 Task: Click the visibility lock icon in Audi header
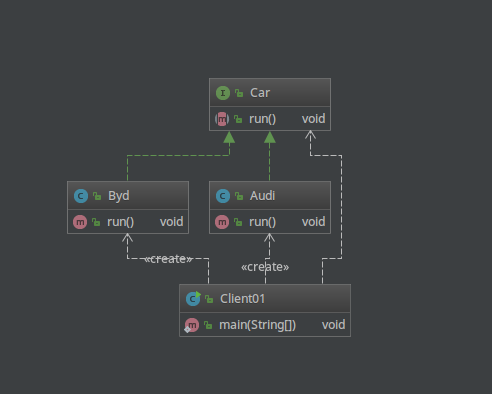tap(239, 196)
